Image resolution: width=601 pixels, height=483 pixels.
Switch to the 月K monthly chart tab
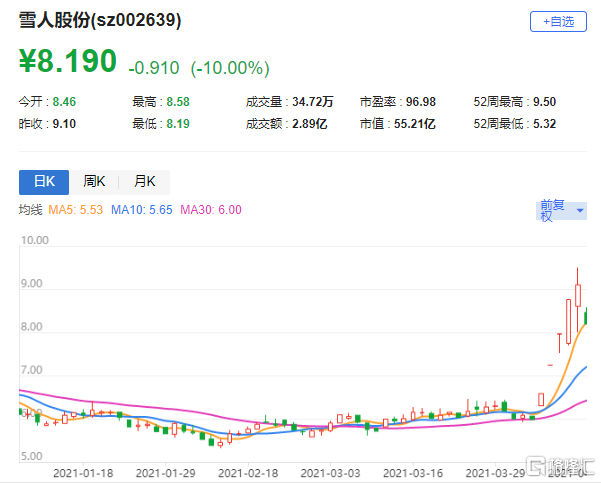145,182
